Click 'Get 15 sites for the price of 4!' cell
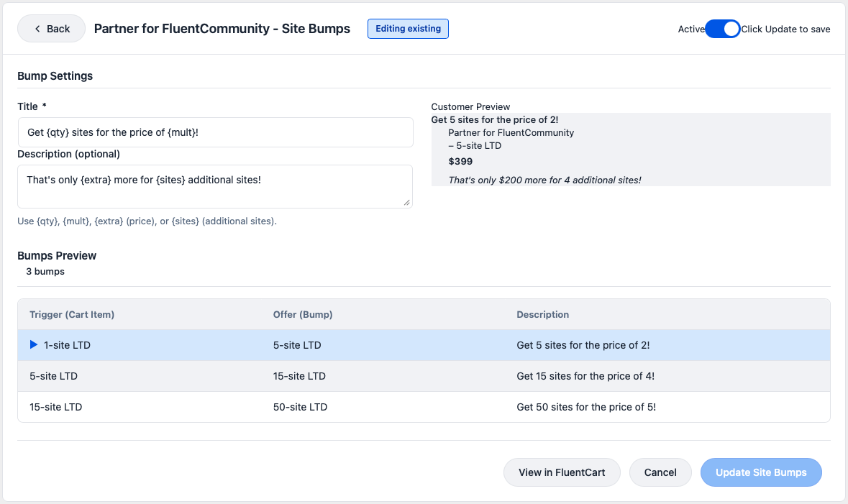This screenshot has width=848, height=504. pos(585,376)
